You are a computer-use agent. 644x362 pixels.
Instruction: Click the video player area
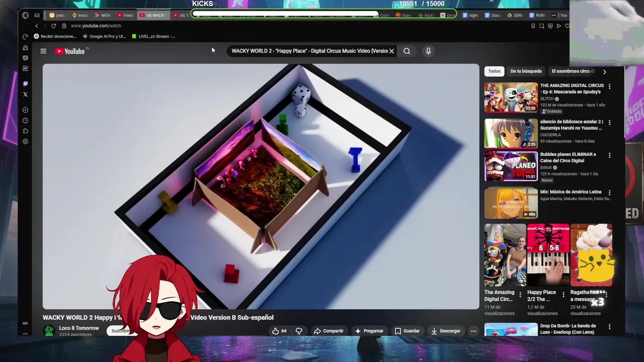point(261,186)
